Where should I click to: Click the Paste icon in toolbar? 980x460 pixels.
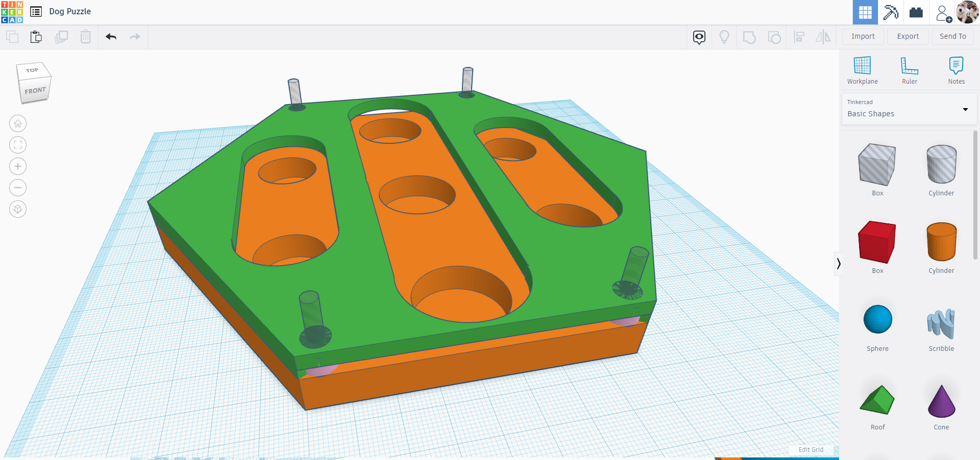(x=36, y=37)
